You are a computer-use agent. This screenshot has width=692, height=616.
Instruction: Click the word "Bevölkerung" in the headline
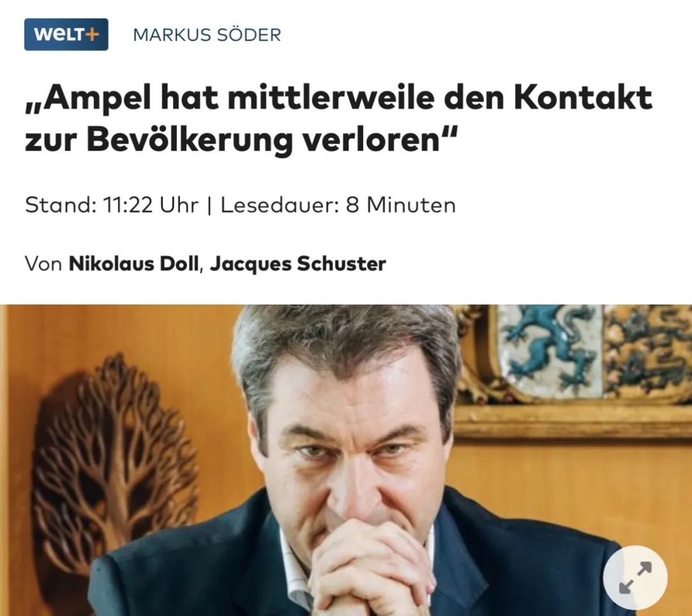coord(190,140)
